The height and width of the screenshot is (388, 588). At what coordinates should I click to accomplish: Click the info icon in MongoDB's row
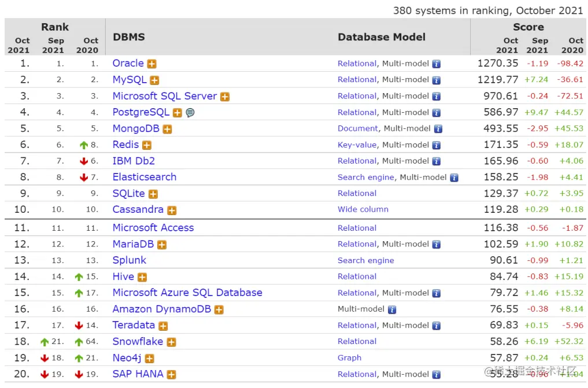[438, 129]
